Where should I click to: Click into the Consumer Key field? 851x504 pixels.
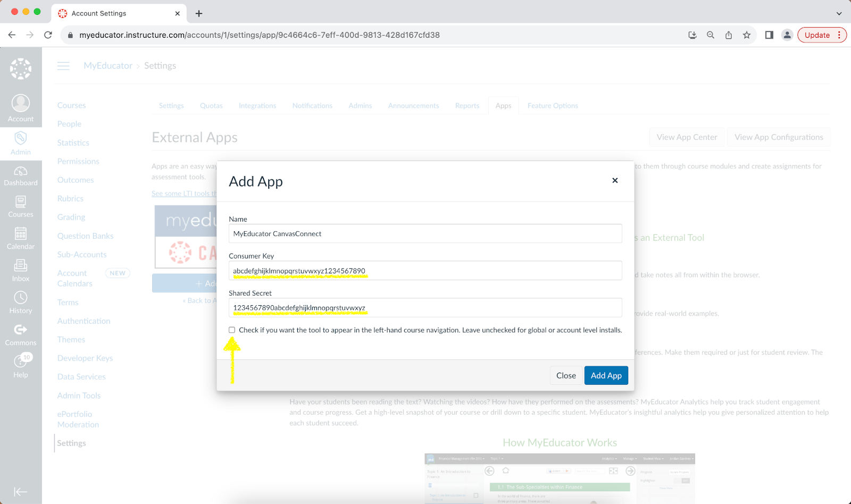click(425, 271)
